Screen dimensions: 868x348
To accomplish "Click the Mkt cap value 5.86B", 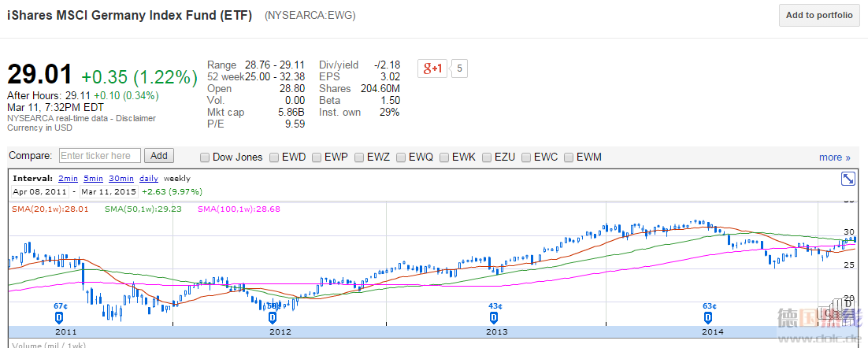I will click(x=291, y=113).
